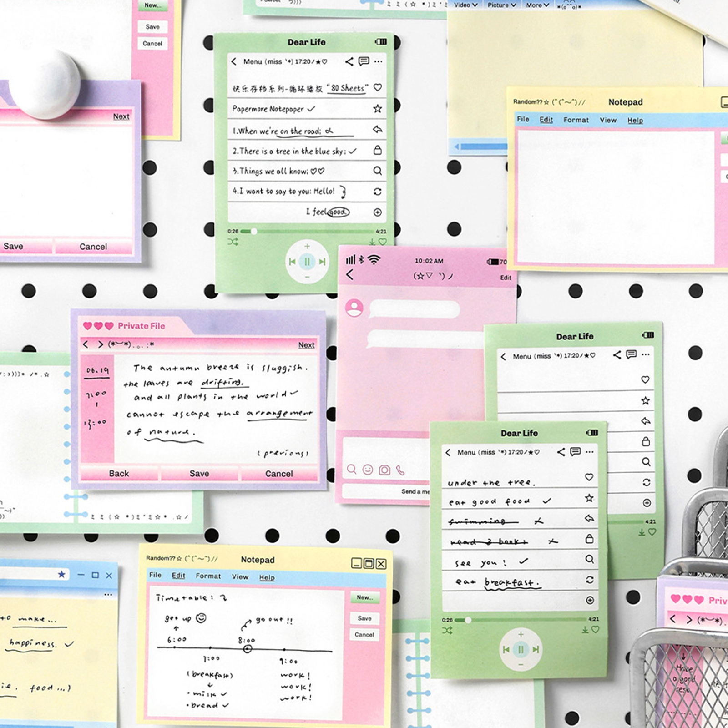728x728 pixels.
Task: Click the share icon on the top Dear Life note
Action: (349, 61)
